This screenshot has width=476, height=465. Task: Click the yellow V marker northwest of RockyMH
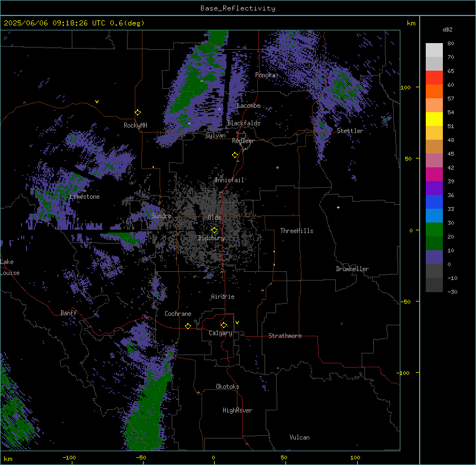pyautogui.click(x=97, y=102)
